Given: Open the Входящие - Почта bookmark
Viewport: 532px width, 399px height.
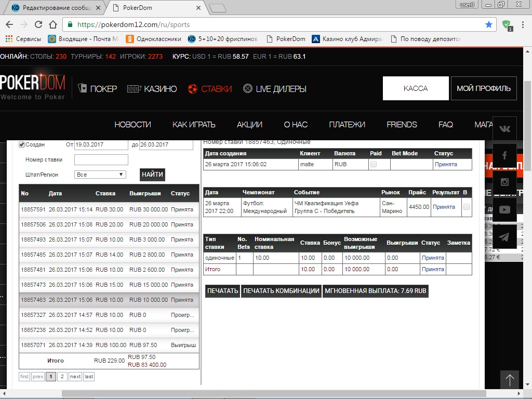Looking at the screenshot, I should 84,39.
